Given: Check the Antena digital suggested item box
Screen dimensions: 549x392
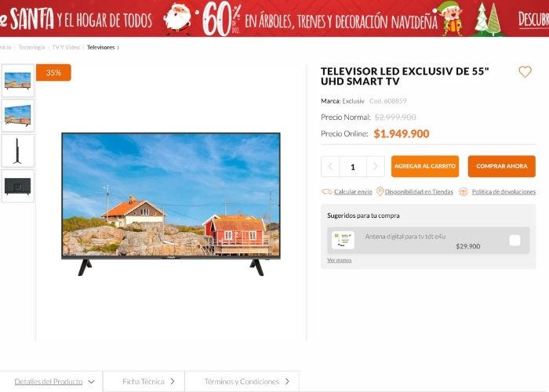Looking at the screenshot, I should point(514,241).
